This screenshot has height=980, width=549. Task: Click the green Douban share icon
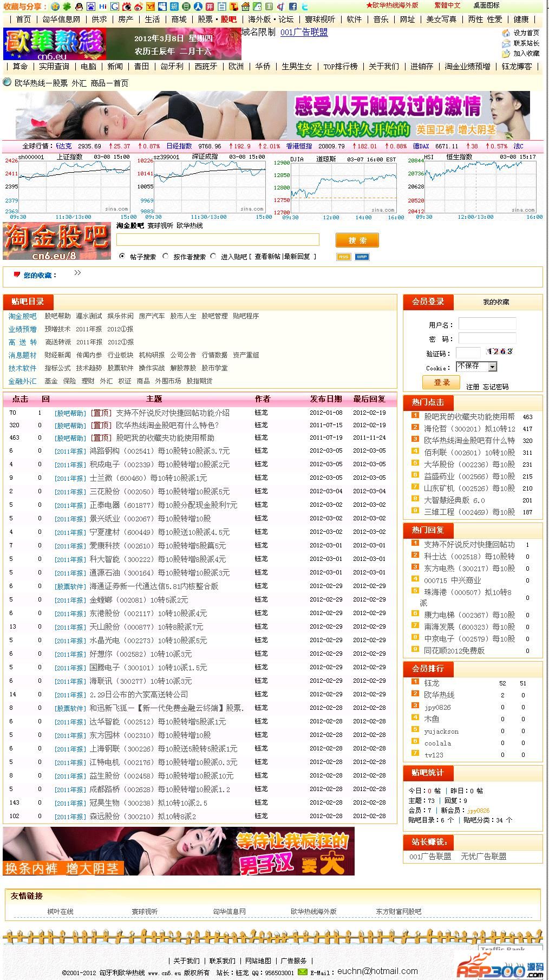pyautogui.click(x=186, y=6)
